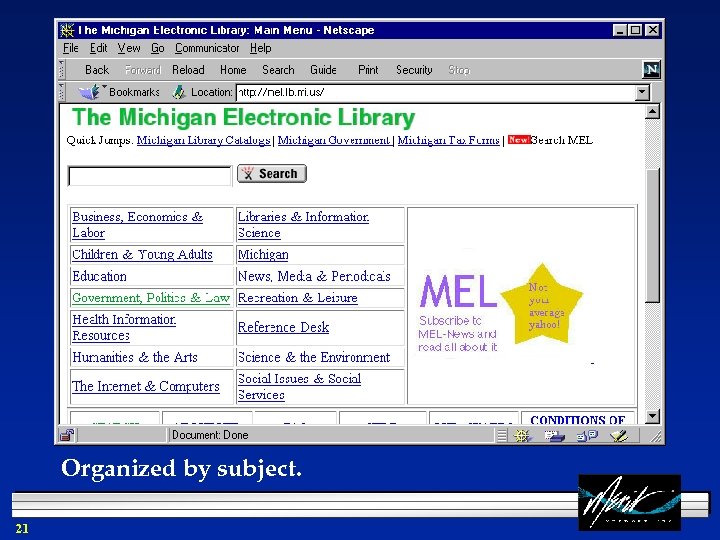Click the Location URL field

tap(436, 92)
